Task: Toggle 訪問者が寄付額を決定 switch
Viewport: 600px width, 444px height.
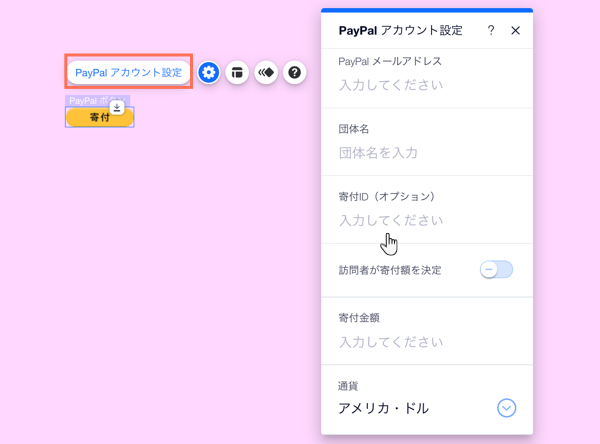Action: [x=496, y=269]
